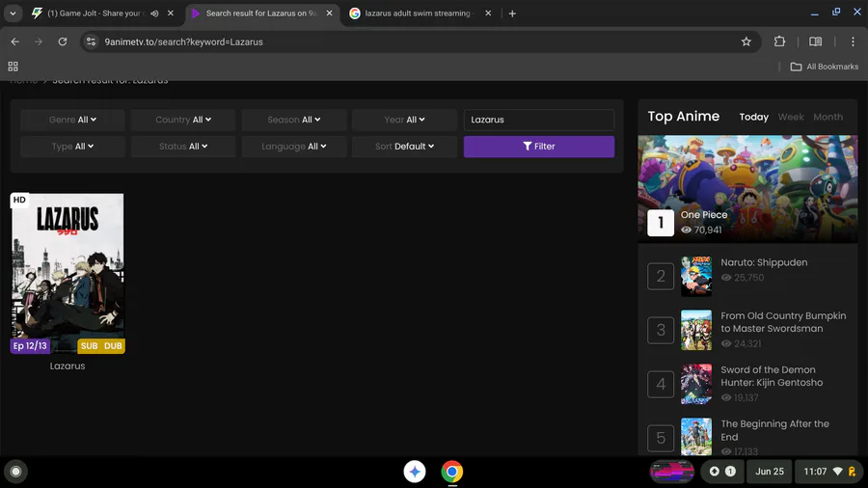Open the ChromeOS launcher button
The image size is (868, 488).
(x=16, y=472)
